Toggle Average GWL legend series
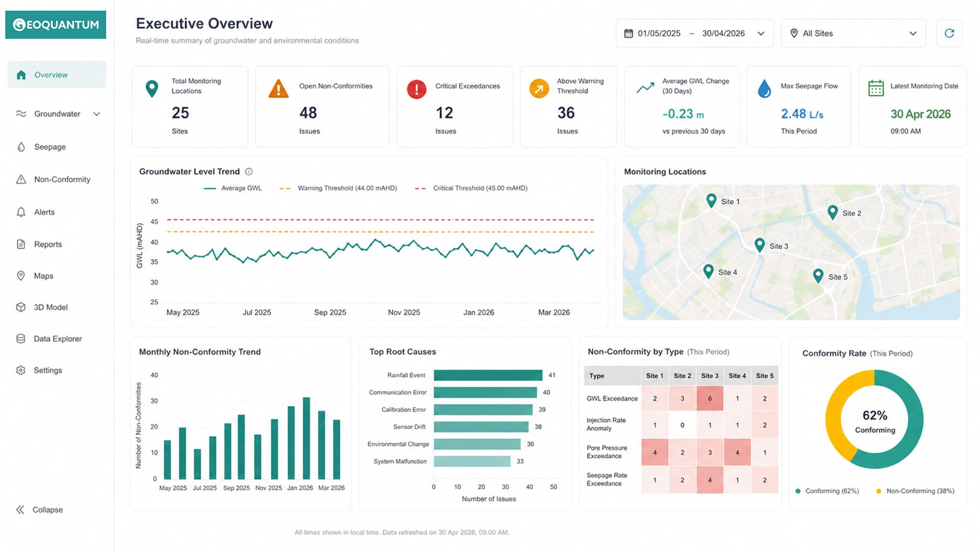The width and height of the screenshot is (980, 557). tap(232, 188)
